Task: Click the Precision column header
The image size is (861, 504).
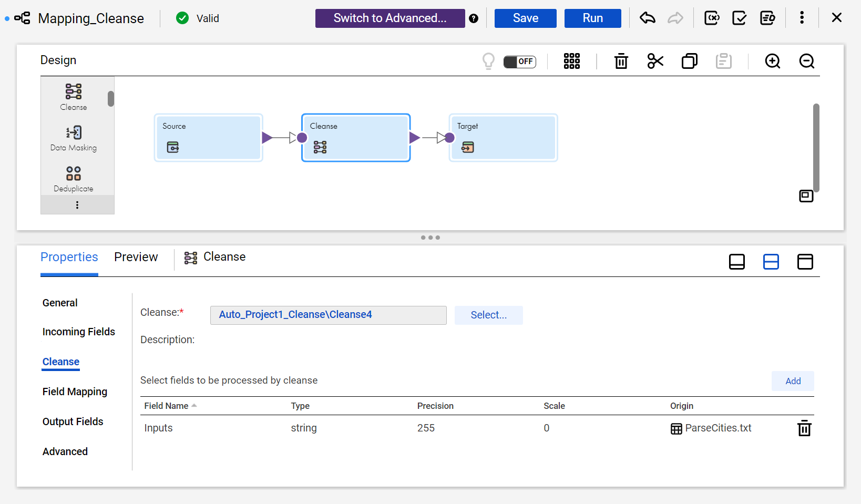Action: [x=435, y=406]
